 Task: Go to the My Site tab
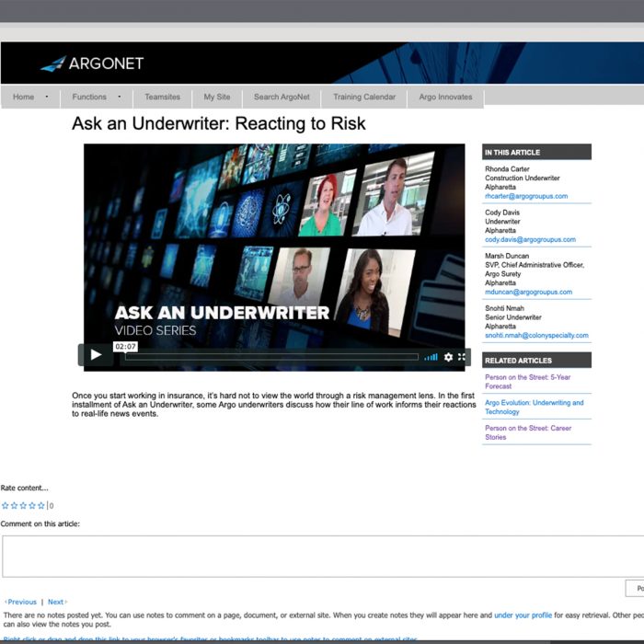click(217, 97)
